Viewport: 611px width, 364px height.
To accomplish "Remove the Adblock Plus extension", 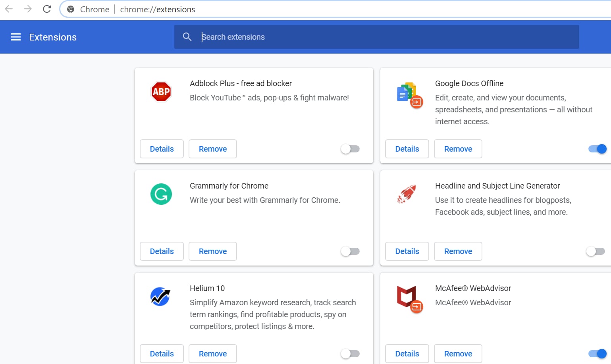I will point(213,149).
